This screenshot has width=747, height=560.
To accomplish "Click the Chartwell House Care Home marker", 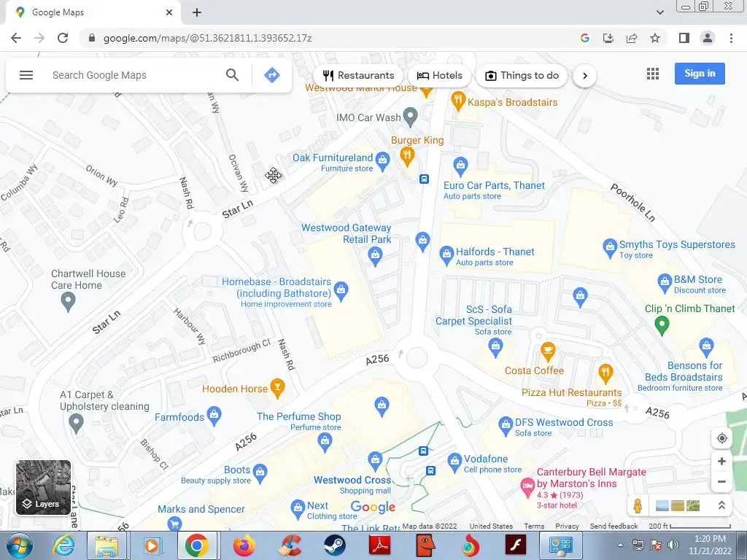I will [x=68, y=302].
